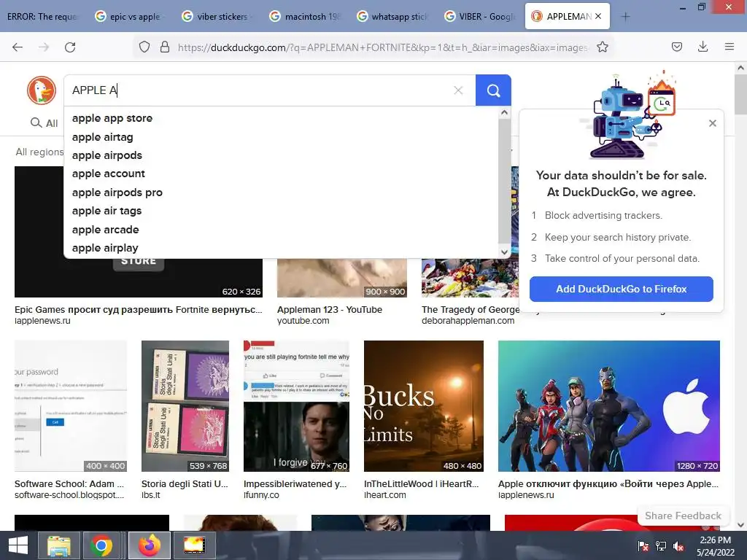Choose suggestion apple air tags

coord(281,211)
